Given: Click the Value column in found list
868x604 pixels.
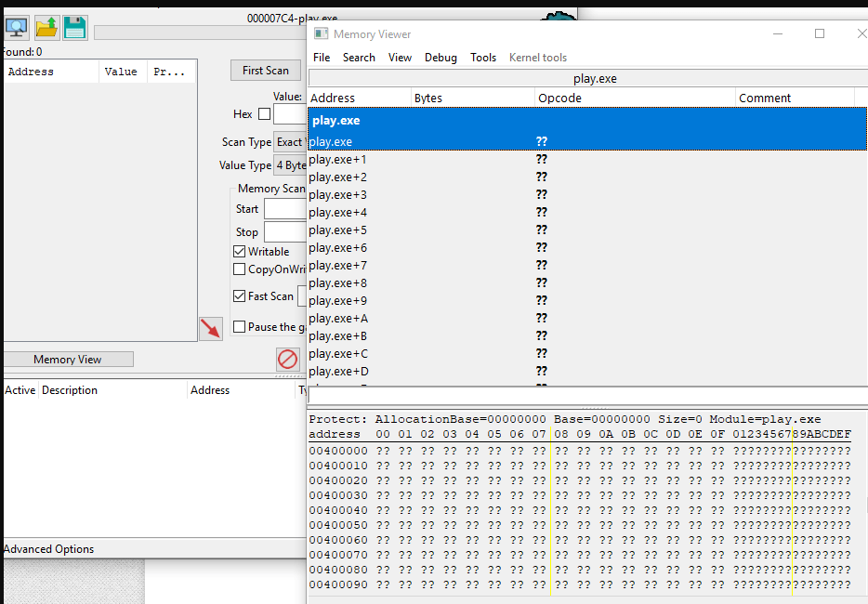Looking at the screenshot, I should (x=123, y=72).
